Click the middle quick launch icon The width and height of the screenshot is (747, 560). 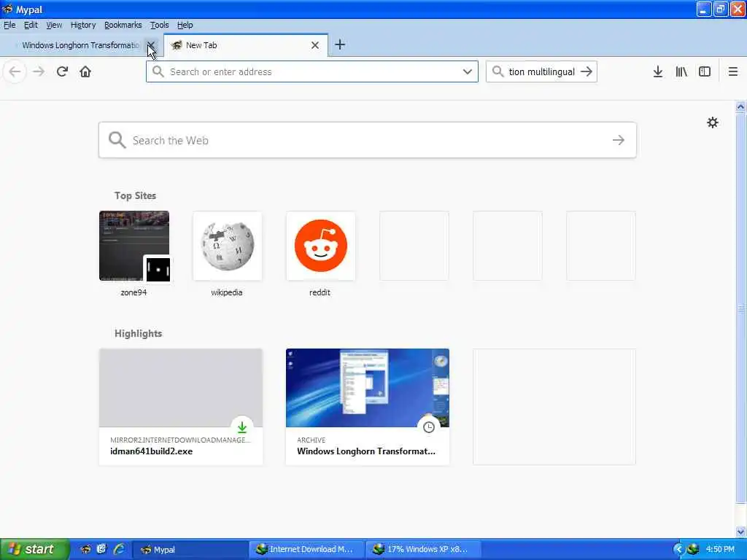tap(101, 549)
